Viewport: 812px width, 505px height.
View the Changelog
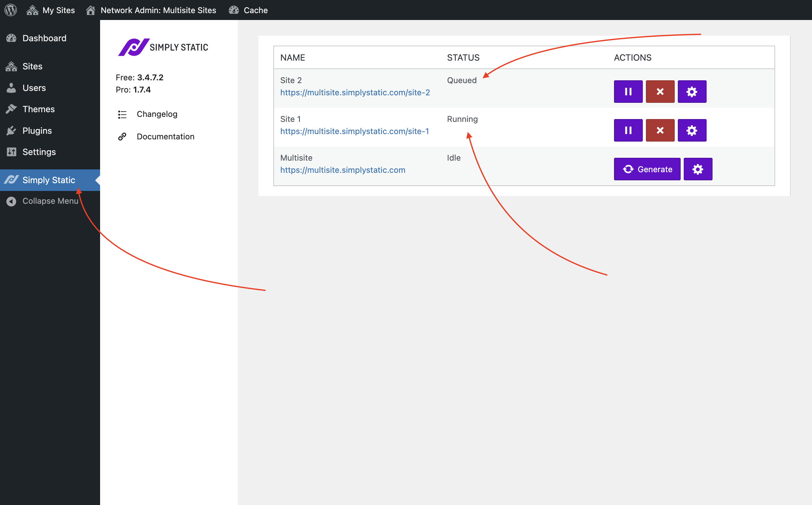157,114
